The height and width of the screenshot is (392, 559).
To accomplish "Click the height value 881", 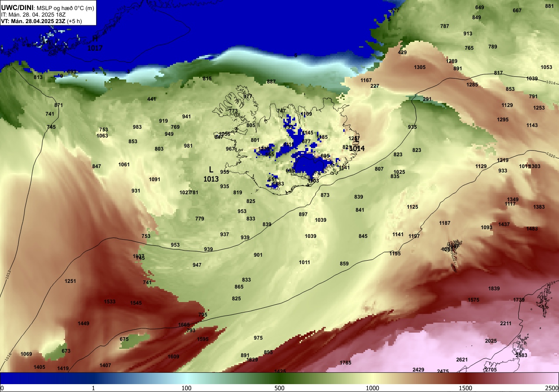I will (549, 6).
